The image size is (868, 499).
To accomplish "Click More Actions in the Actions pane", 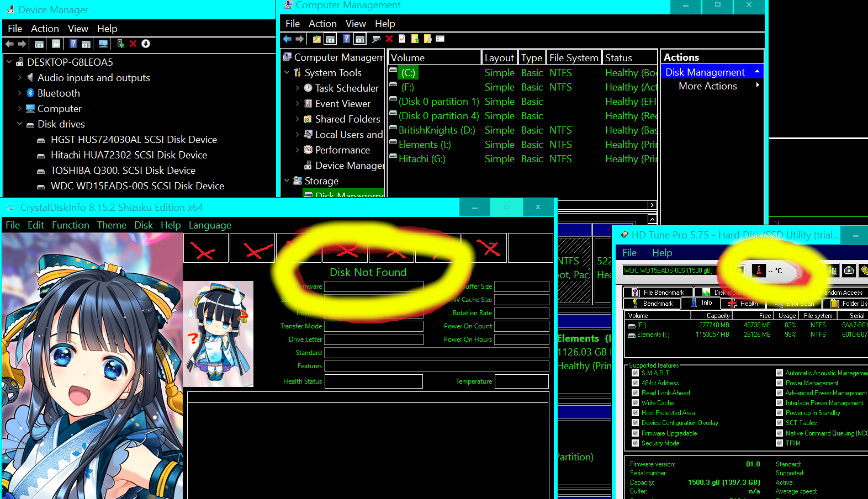I will pyautogui.click(x=707, y=86).
